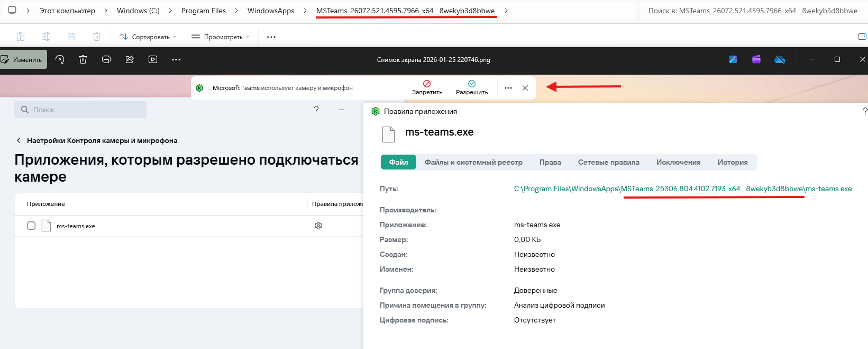This screenshot has width=868, height=349.
Task: Expand chevron after Windows (C:) breadcrumb
Action: coord(170,11)
